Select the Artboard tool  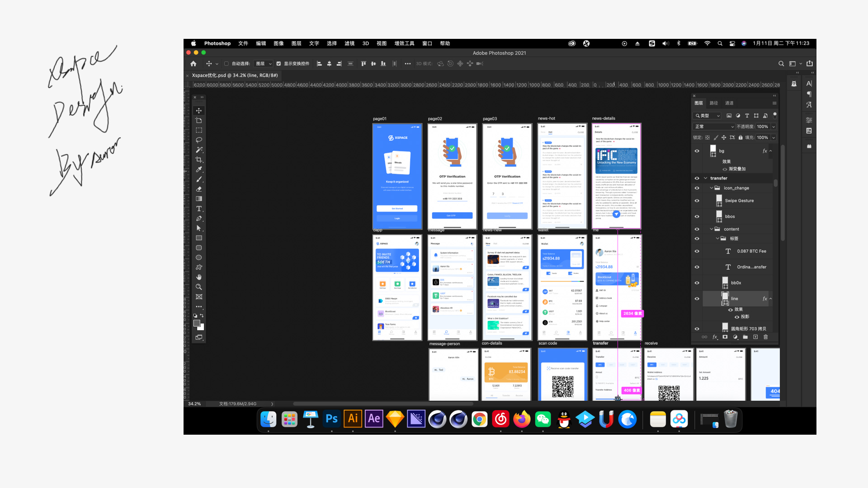click(198, 121)
